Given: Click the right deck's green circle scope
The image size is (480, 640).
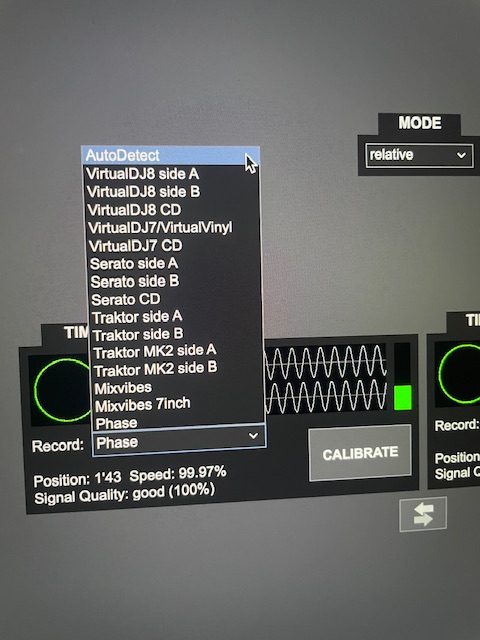Looking at the screenshot, I should [460, 373].
